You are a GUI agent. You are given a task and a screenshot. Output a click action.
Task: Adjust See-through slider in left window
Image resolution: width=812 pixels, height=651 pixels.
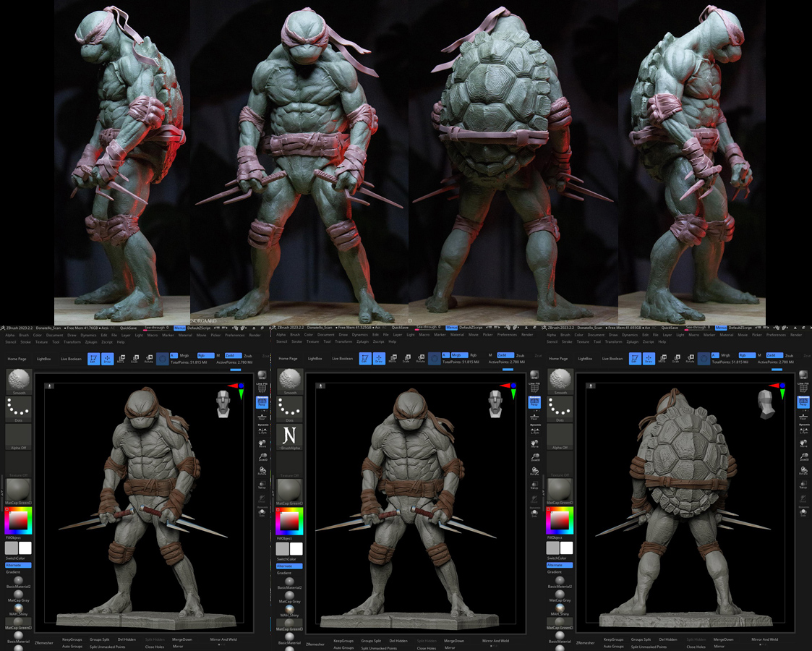[156, 328]
